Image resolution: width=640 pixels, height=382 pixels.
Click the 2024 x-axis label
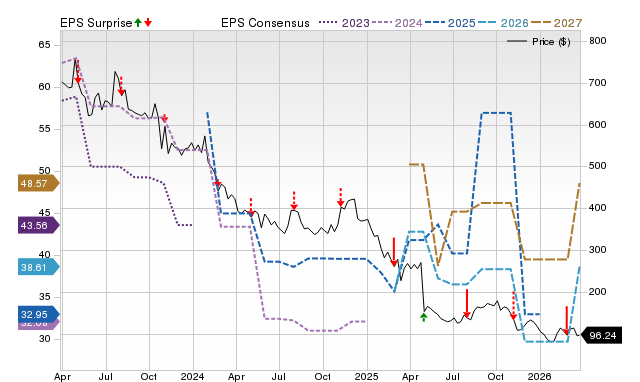(x=192, y=376)
